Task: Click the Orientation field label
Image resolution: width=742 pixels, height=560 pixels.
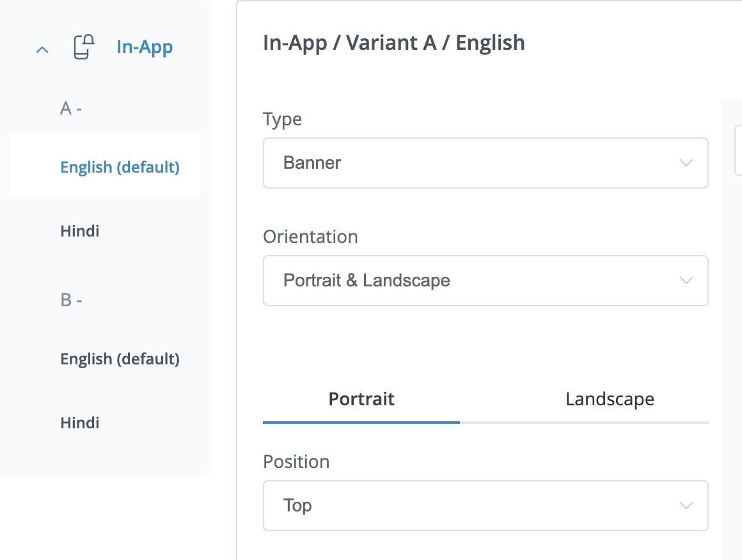Action: point(310,237)
